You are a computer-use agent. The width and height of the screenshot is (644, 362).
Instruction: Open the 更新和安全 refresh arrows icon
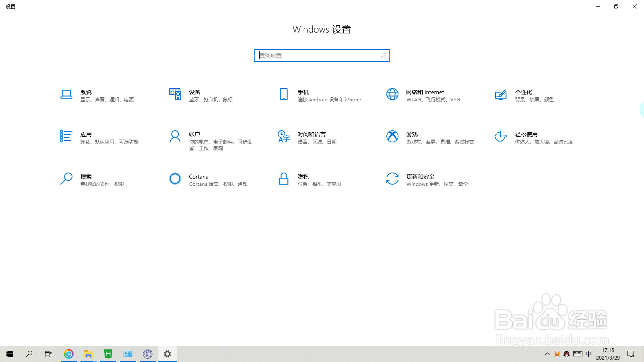(x=392, y=179)
